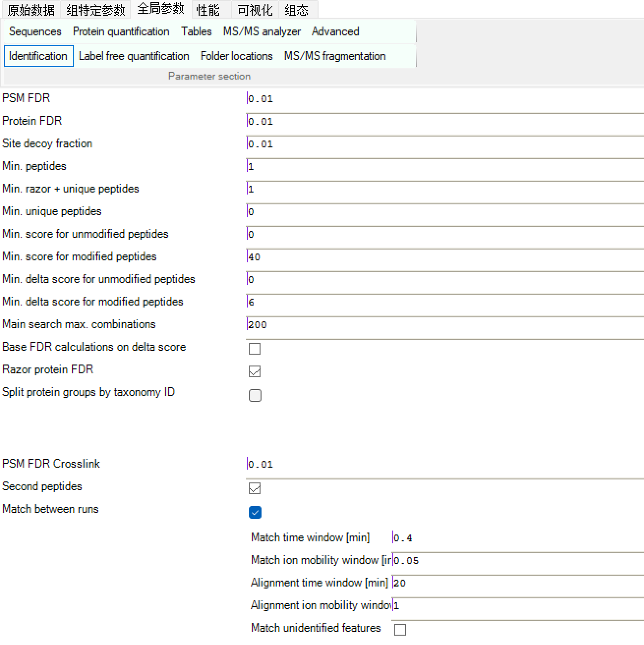Go to the MS/MS analyzer section

point(262,31)
